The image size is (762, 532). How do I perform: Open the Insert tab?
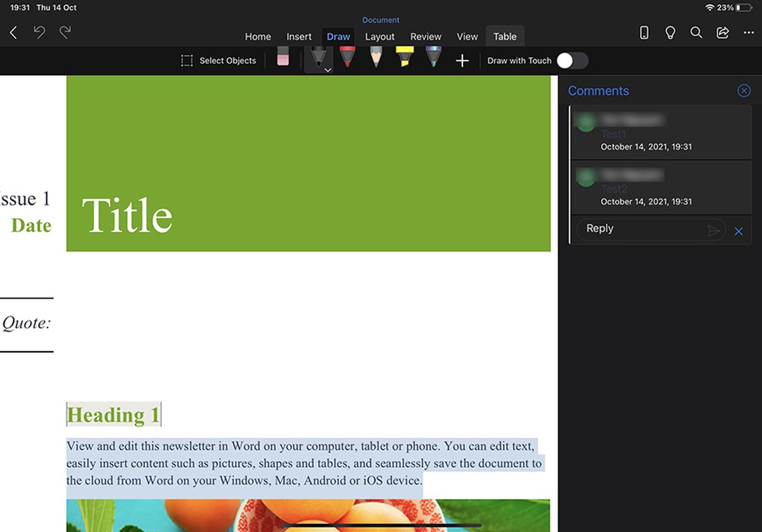pyautogui.click(x=299, y=37)
